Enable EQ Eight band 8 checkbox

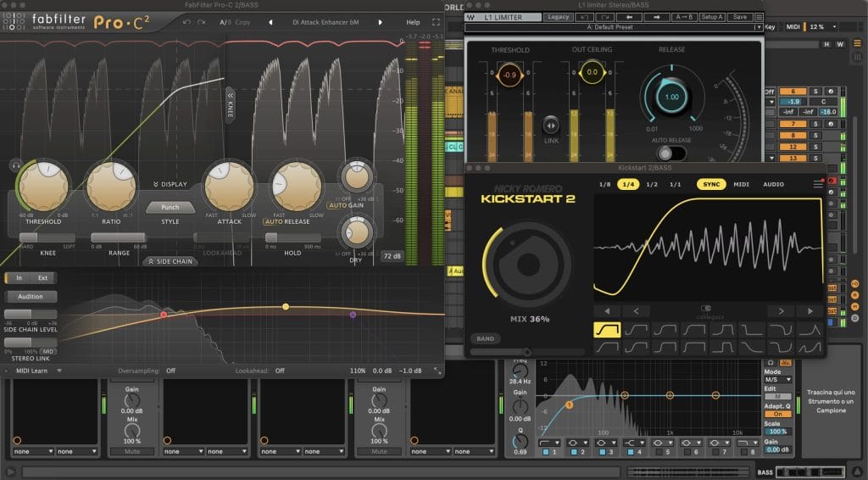point(743,452)
